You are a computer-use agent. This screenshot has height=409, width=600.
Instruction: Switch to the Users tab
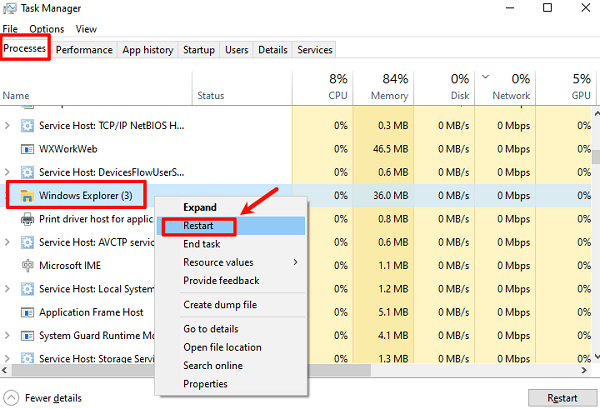coord(236,50)
